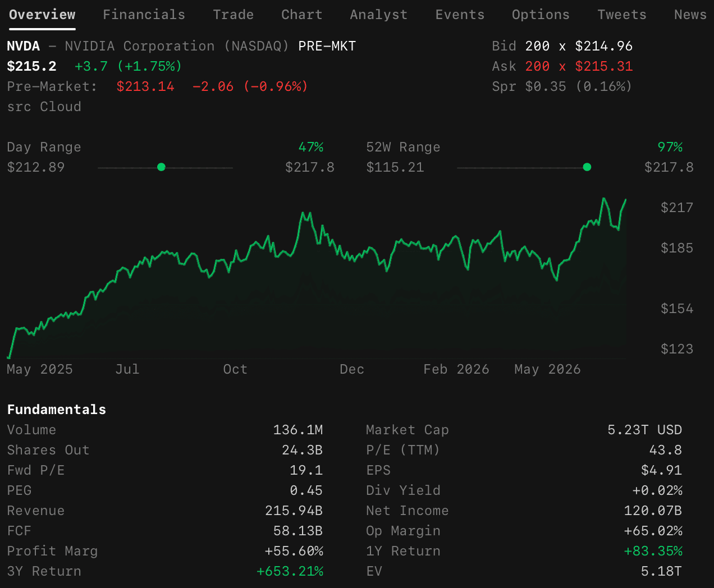
Task: Click the Fundamentals heading
Action: 57,410
